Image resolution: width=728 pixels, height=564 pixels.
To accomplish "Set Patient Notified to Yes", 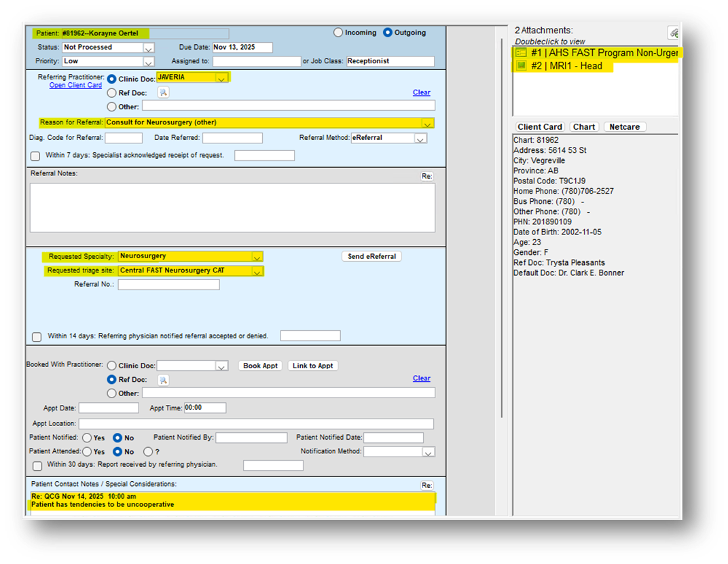I will [x=87, y=438].
